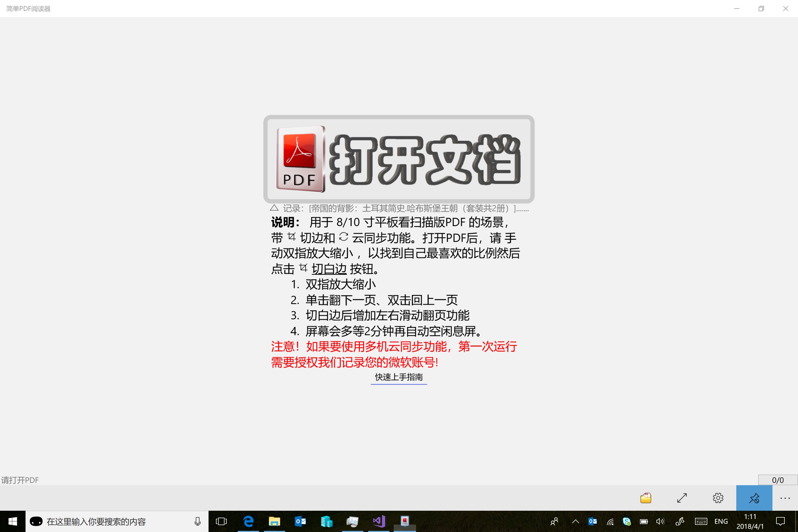
Task: Show hidden tray icons chevron
Action: tap(575, 521)
